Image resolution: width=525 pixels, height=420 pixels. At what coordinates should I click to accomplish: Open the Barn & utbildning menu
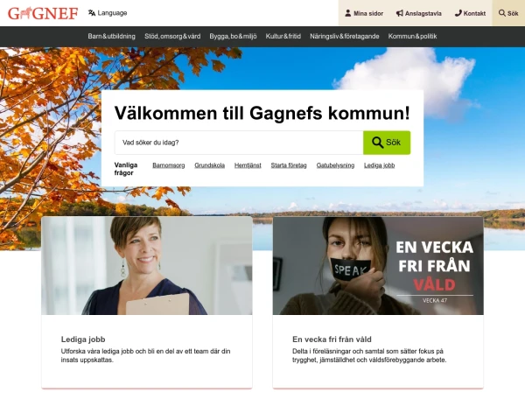(x=111, y=36)
